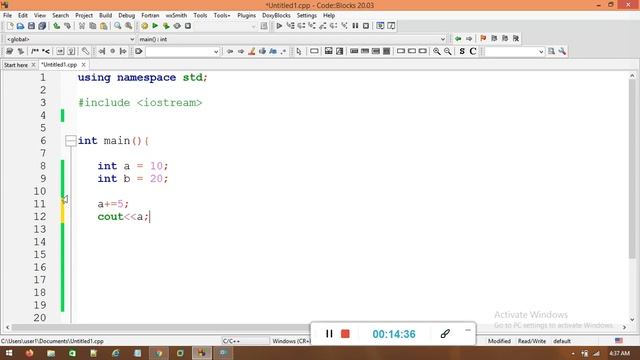Close the Start here tab

pos(33,65)
